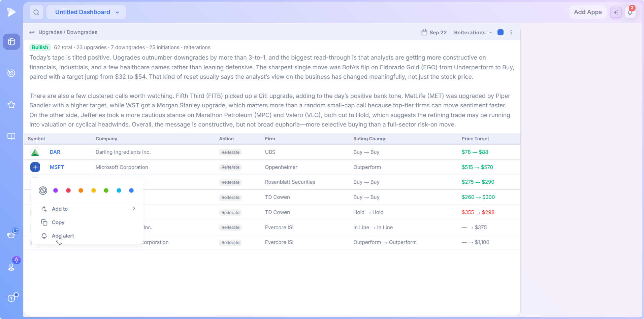Sort by the Firm column header
This screenshot has height=319, width=644.
[x=270, y=139]
